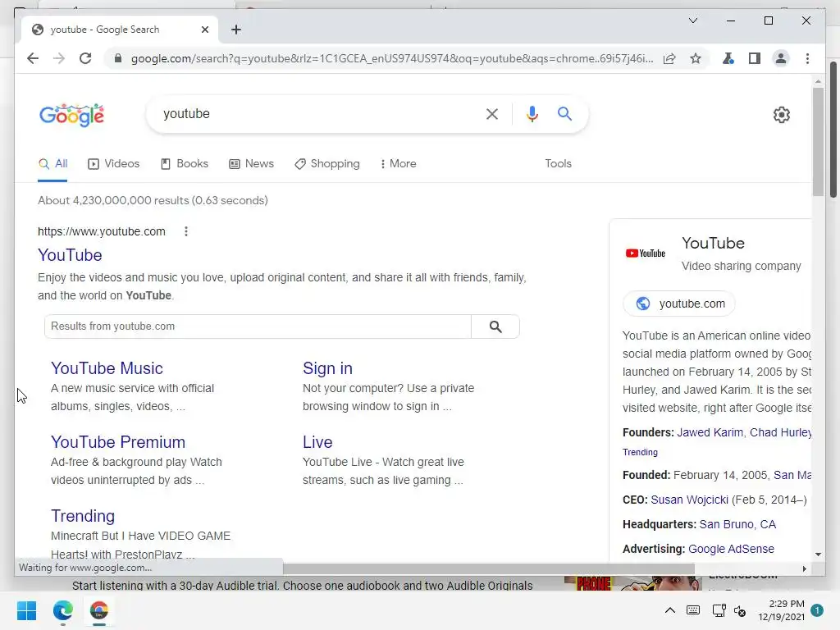The image size is (840, 630).
Task: Open Google AdSense advertising link
Action: click(x=731, y=549)
